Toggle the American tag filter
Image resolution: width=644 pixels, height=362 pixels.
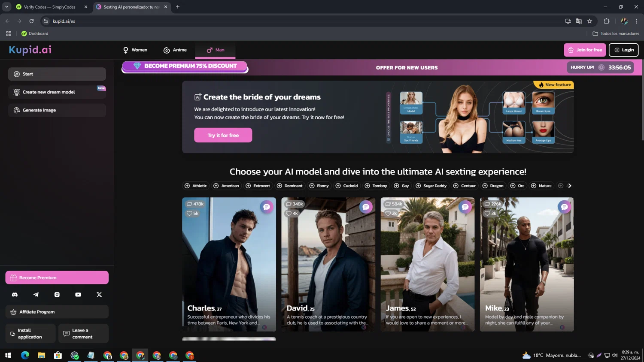pyautogui.click(x=226, y=186)
